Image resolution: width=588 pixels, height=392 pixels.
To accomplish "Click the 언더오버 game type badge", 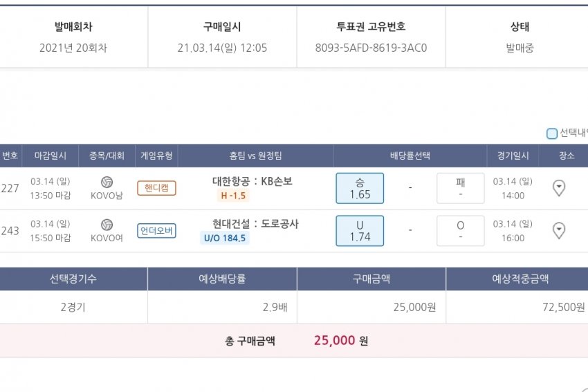I will (157, 231).
